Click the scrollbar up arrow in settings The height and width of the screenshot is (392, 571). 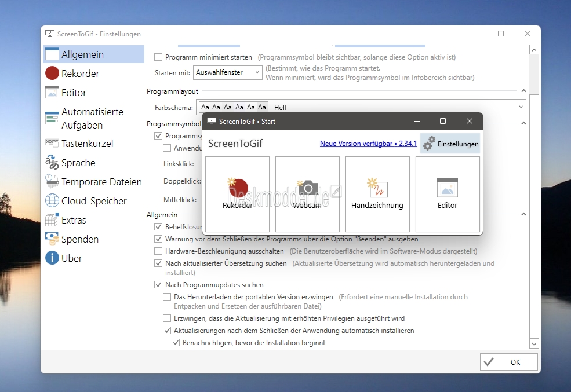[534, 49]
